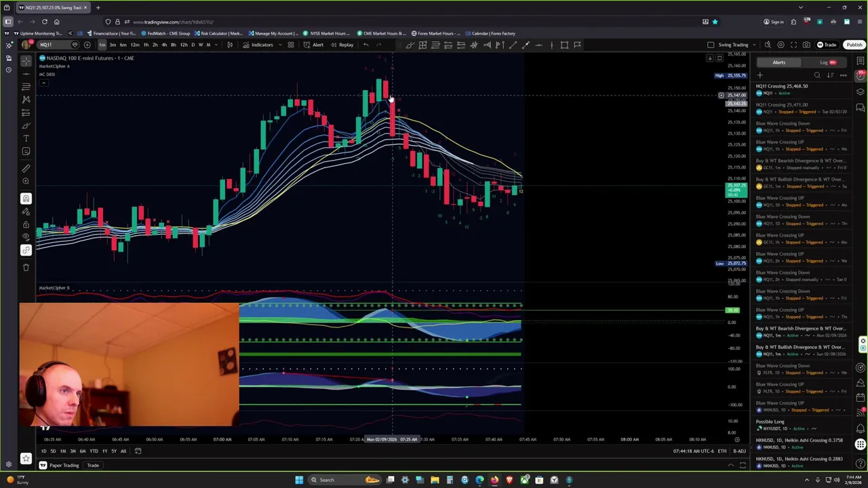The image size is (868, 488).
Task: Select the flag mark drawing shortcut
Action: tap(577, 45)
